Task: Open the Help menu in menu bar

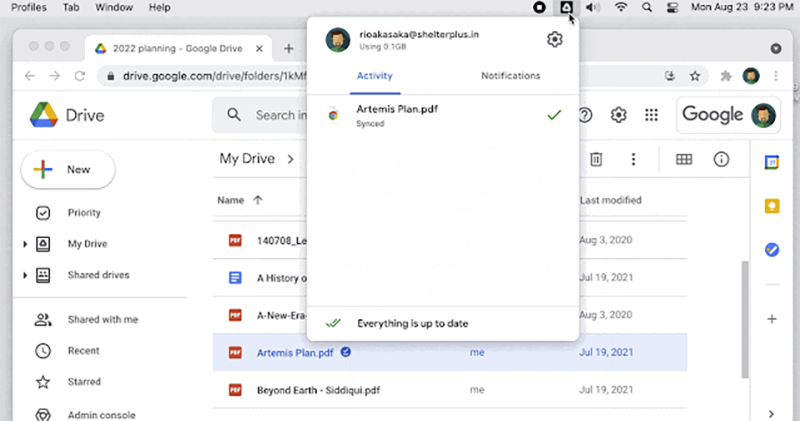Action: [x=159, y=7]
